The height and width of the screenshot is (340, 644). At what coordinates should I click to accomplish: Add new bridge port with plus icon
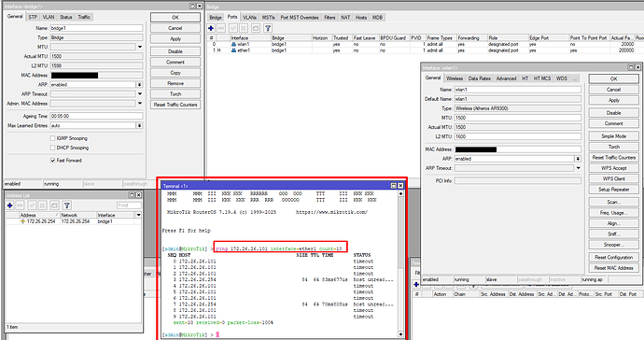click(x=211, y=28)
